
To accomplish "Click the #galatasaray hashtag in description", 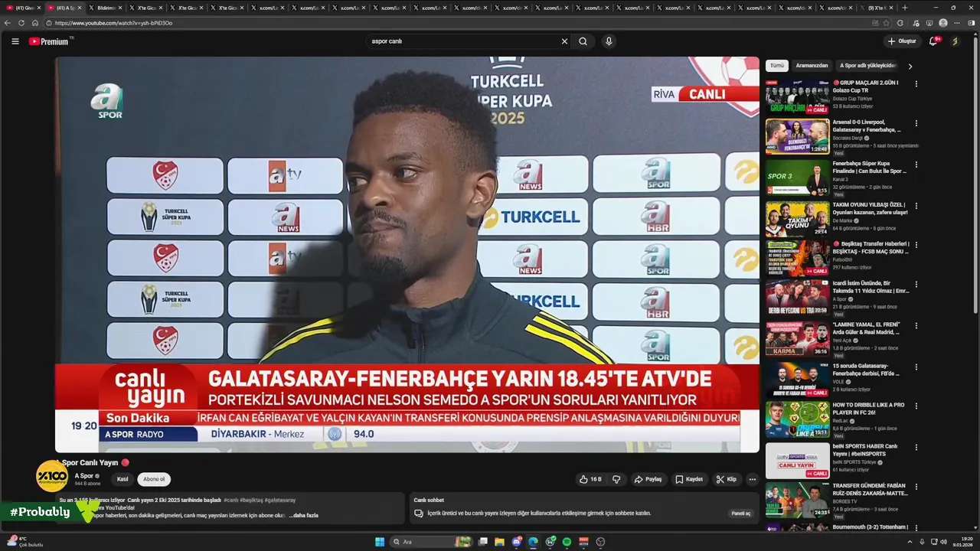I will click(279, 500).
